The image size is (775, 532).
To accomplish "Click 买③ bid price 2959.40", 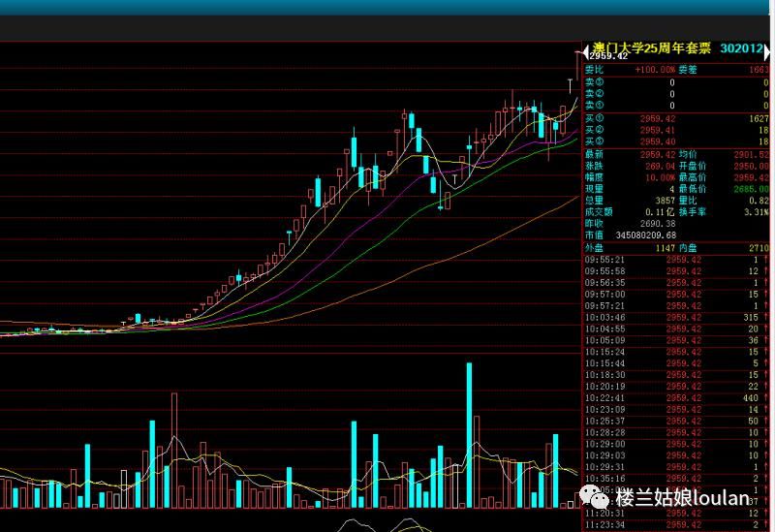I will (658, 141).
